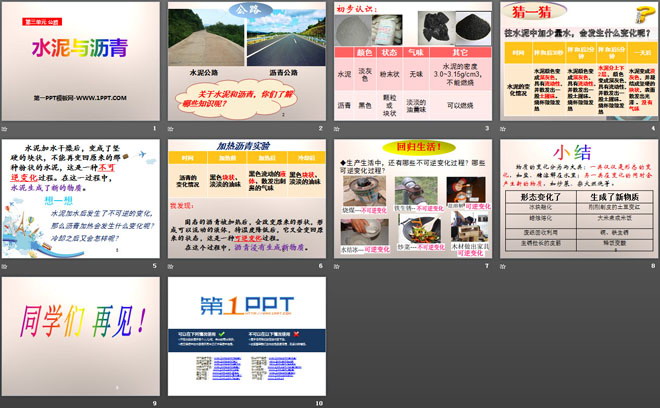Open slide 2 about 公路

(246, 62)
